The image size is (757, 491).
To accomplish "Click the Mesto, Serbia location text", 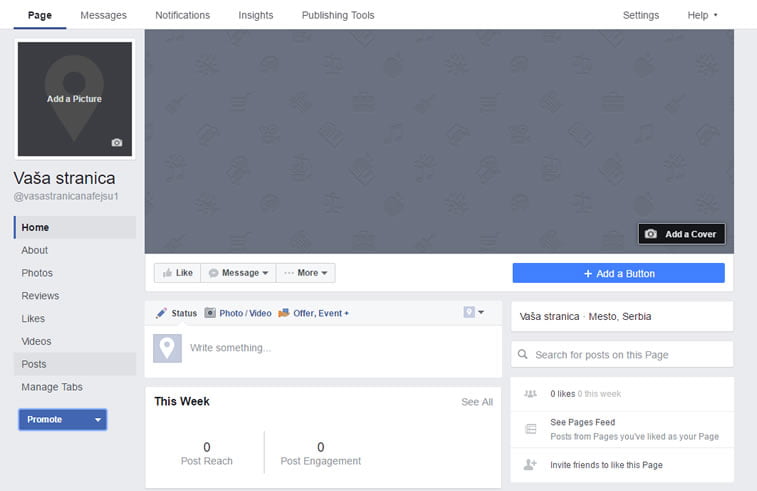I will point(619,316).
